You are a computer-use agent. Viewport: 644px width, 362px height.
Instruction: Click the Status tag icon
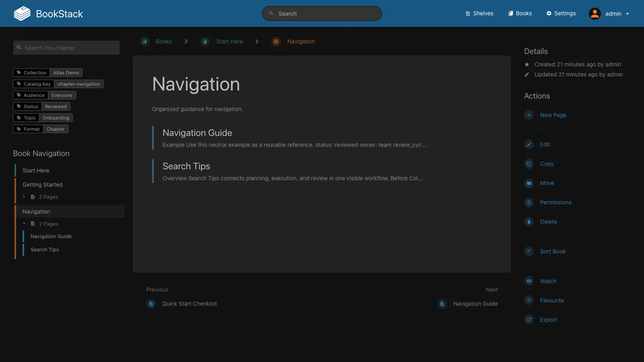coord(19,107)
